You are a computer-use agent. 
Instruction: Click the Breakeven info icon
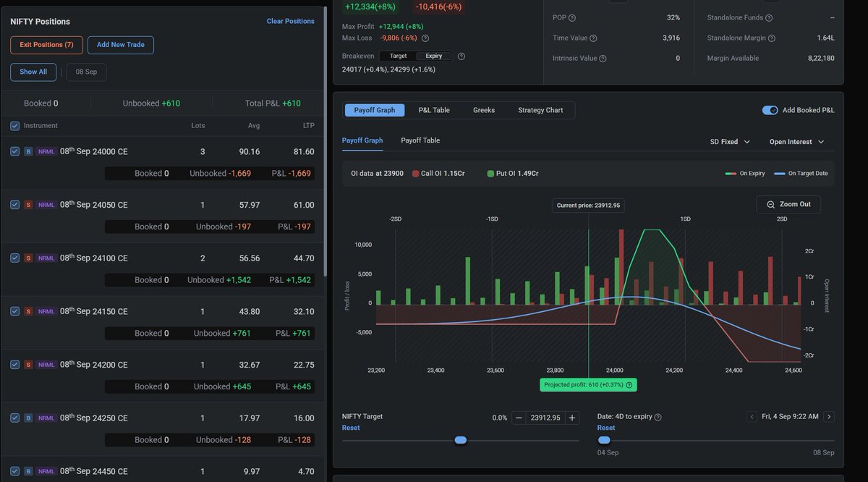point(461,56)
